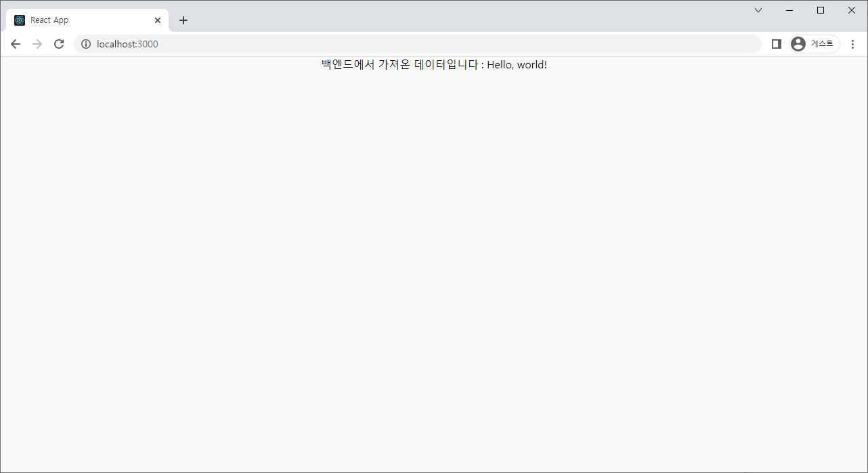Open the site information icon in the address bar

[x=85, y=43]
